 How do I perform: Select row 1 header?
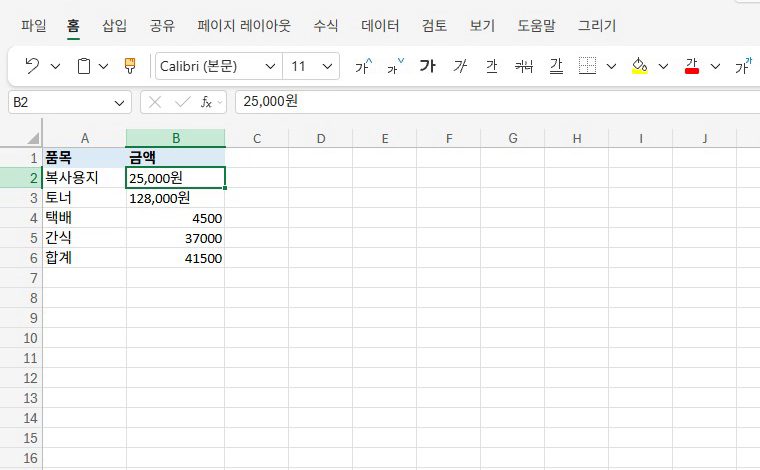[21, 158]
